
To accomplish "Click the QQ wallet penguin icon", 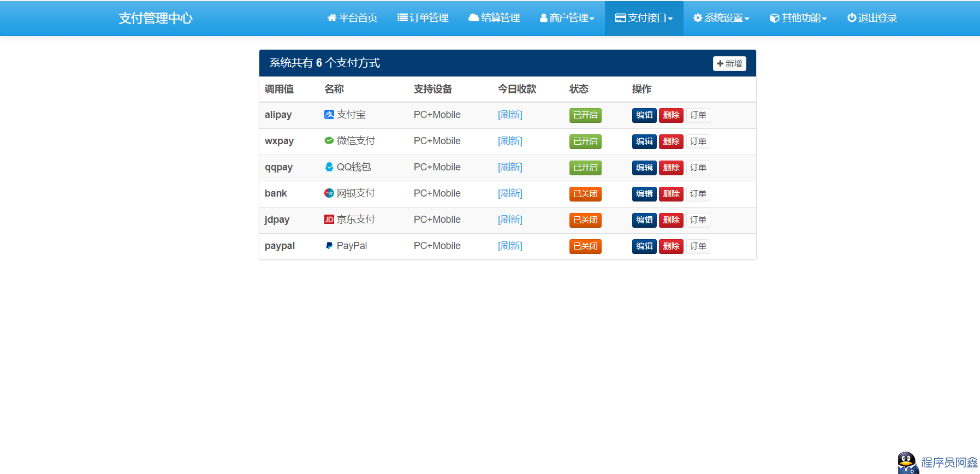I will 329,167.
